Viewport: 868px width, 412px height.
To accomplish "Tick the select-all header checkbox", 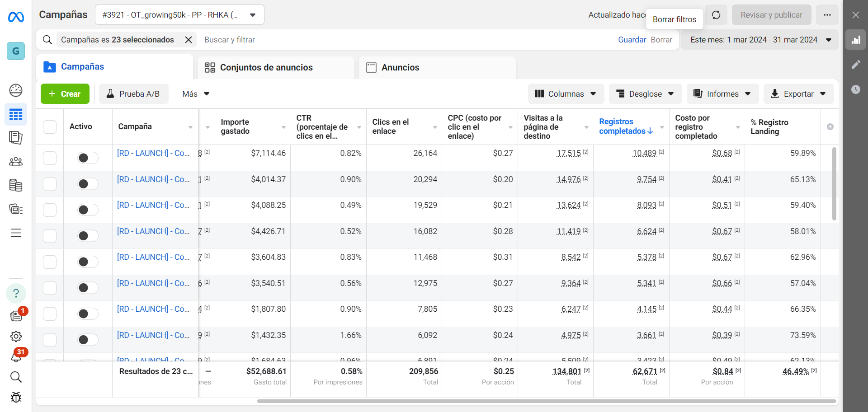I will tap(50, 127).
